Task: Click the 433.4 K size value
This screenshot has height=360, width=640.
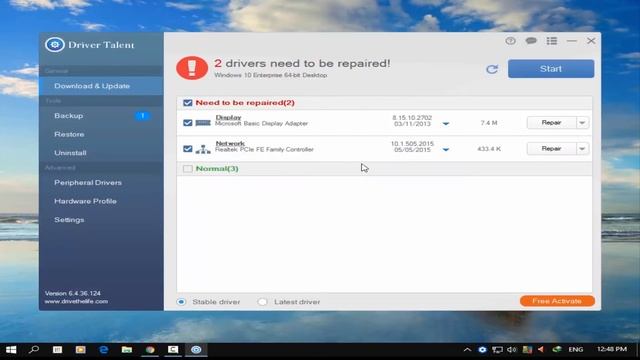Action: [x=489, y=149]
